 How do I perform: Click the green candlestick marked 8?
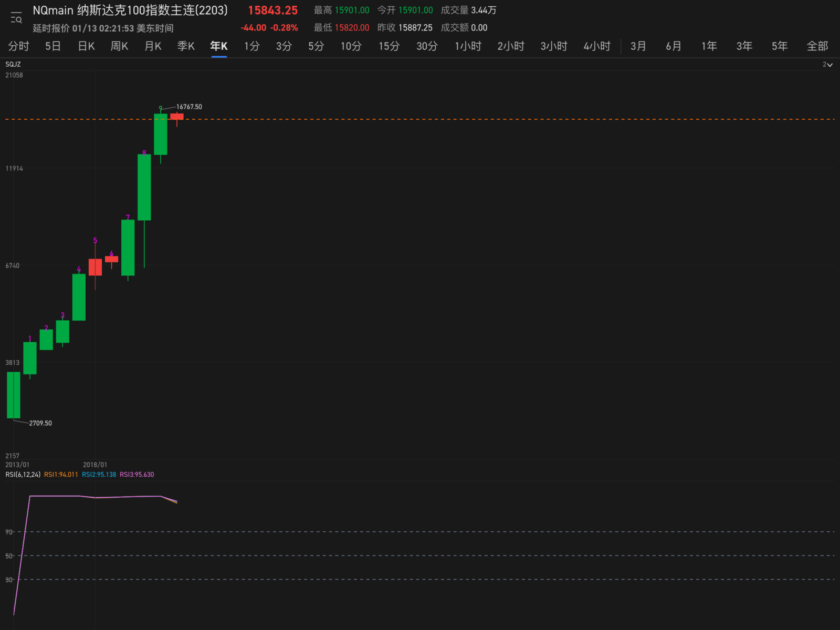[144, 187]
